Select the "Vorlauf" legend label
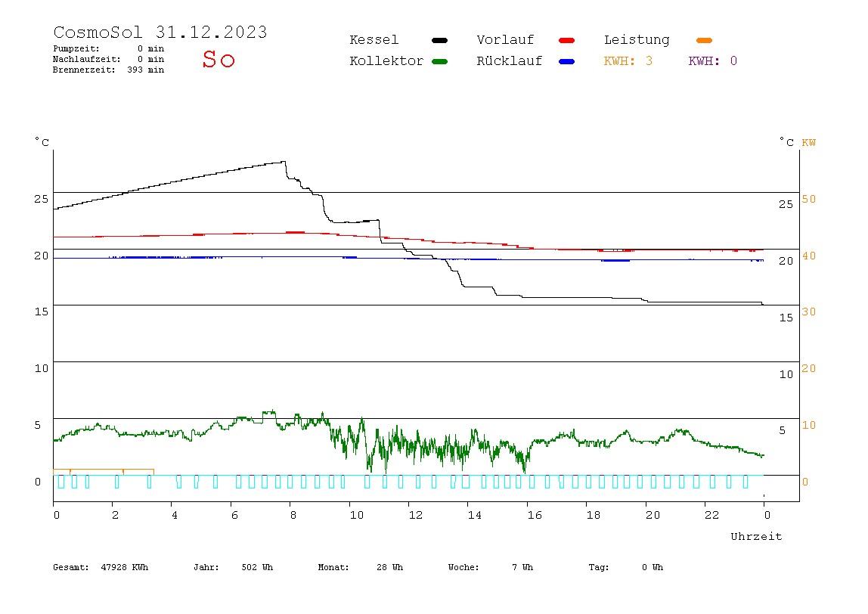 pyautogui.click(x=505, y=40)
